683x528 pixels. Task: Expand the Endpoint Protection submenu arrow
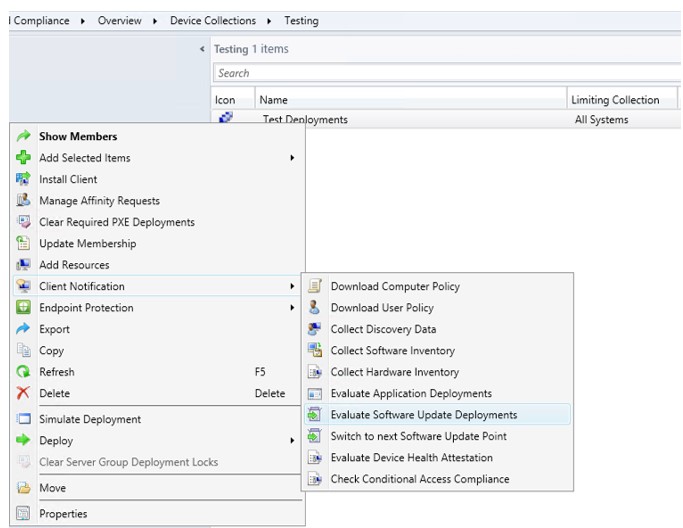(292, 308)
